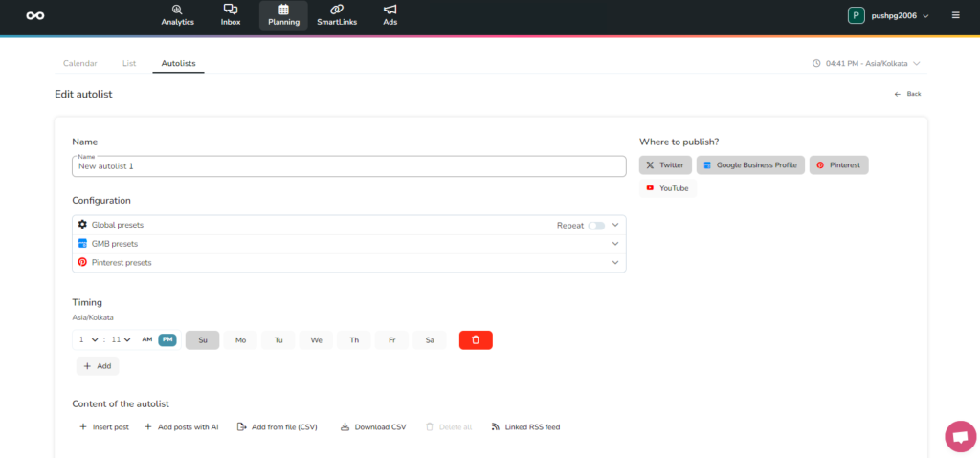Toggle Pinterest publishing channel
The height and width of the screenshot is (458, 980).
click(838, 165)
